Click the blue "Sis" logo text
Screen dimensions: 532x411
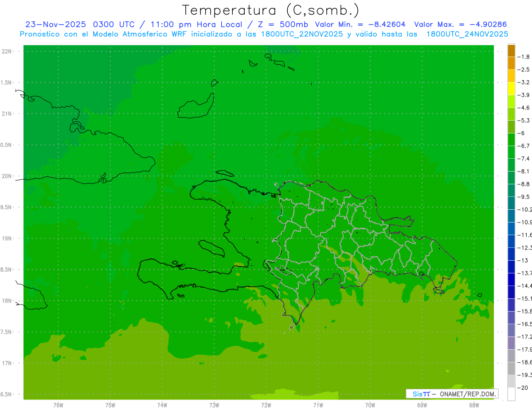418,394
